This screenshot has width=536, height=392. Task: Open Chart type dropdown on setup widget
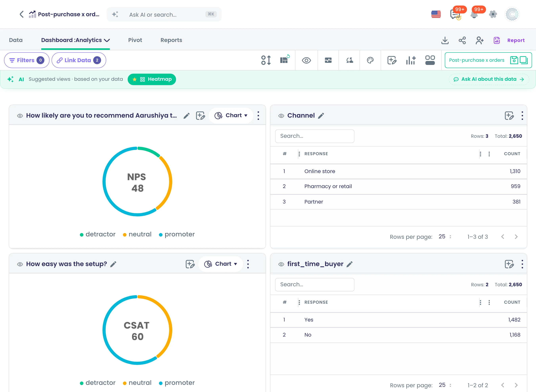click(x=220, y=264)
